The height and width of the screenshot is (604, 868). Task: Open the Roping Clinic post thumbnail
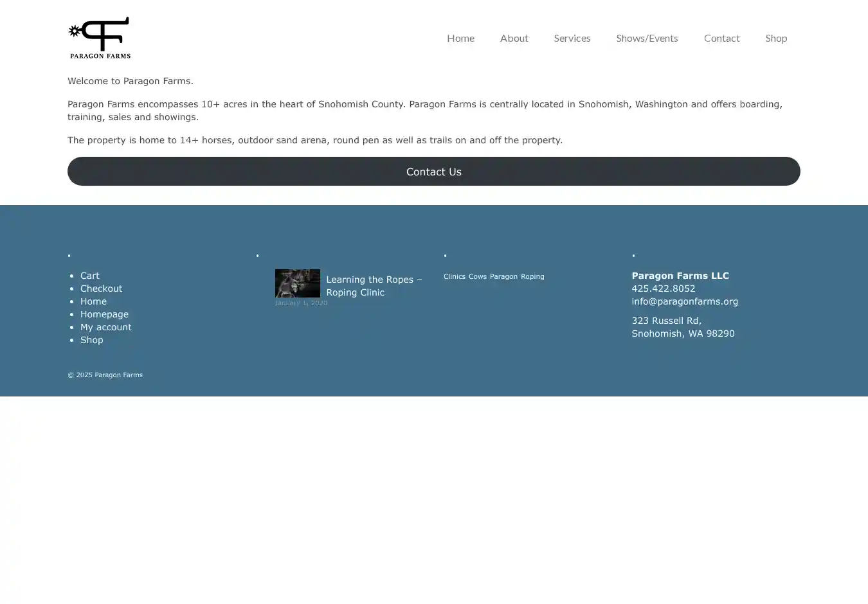point(297,283)
